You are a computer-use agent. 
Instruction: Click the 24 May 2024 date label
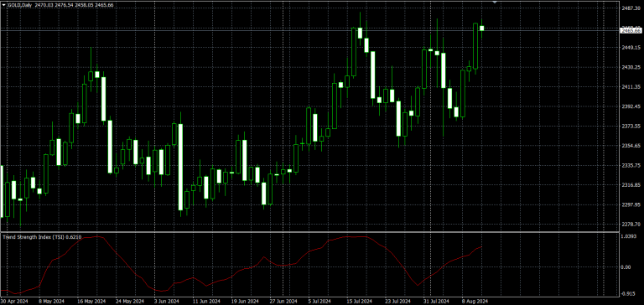tap(131, 301)
